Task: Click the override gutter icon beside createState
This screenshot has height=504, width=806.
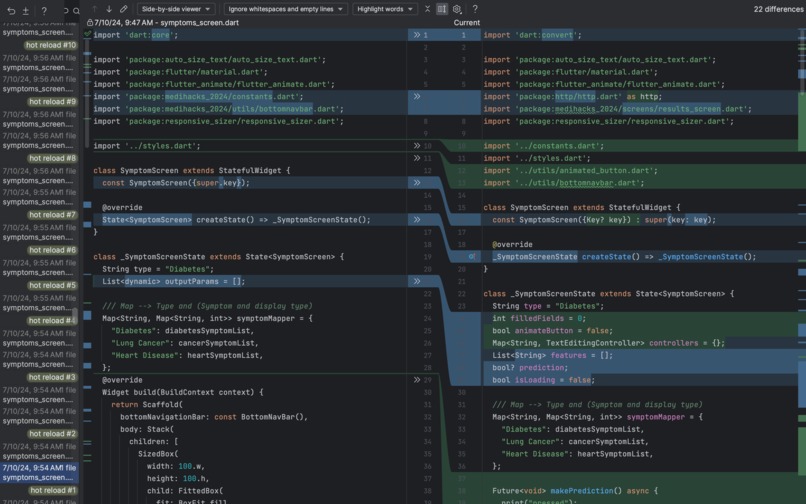Action: point(472,257)
